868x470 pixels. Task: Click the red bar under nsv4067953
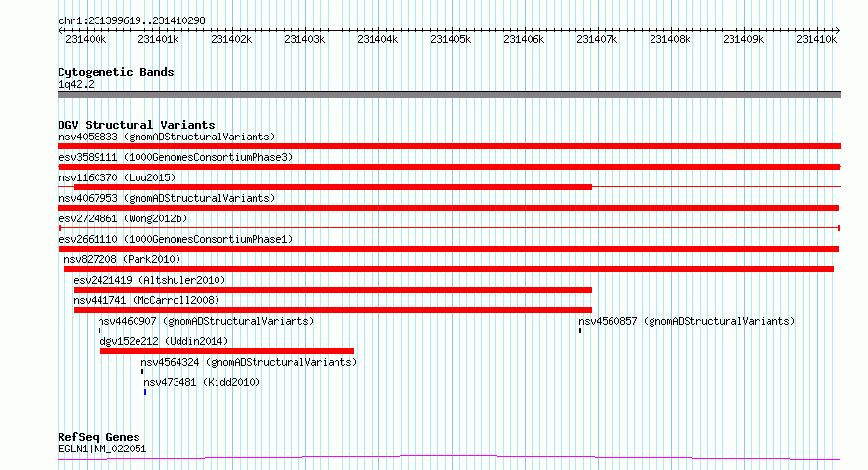(x=449, y=208)
